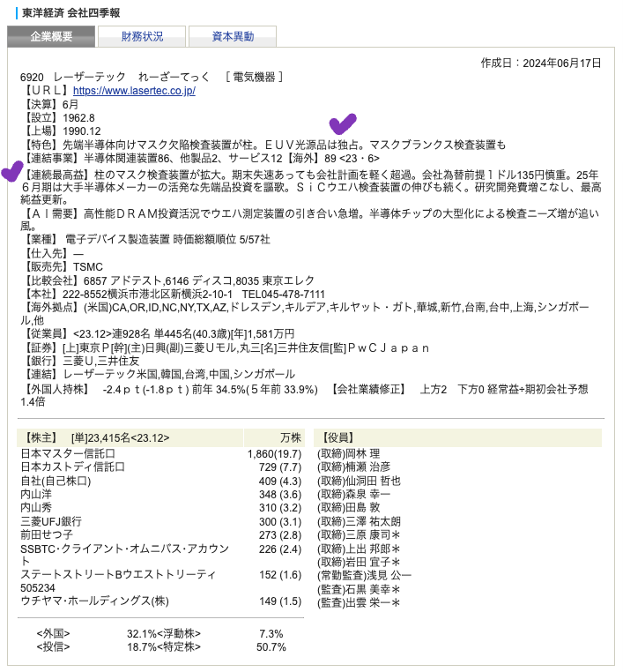Click officer (監査)石黒 美幸

(359, 589)
